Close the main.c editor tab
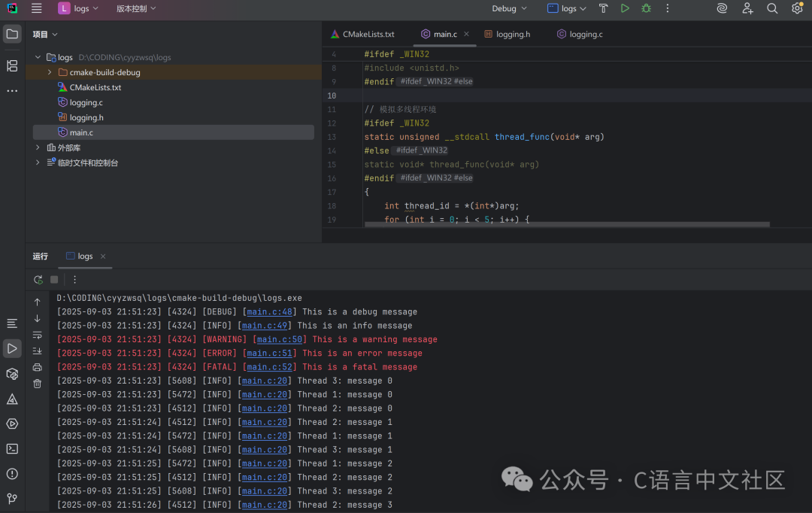 click(x=467, y=34)
